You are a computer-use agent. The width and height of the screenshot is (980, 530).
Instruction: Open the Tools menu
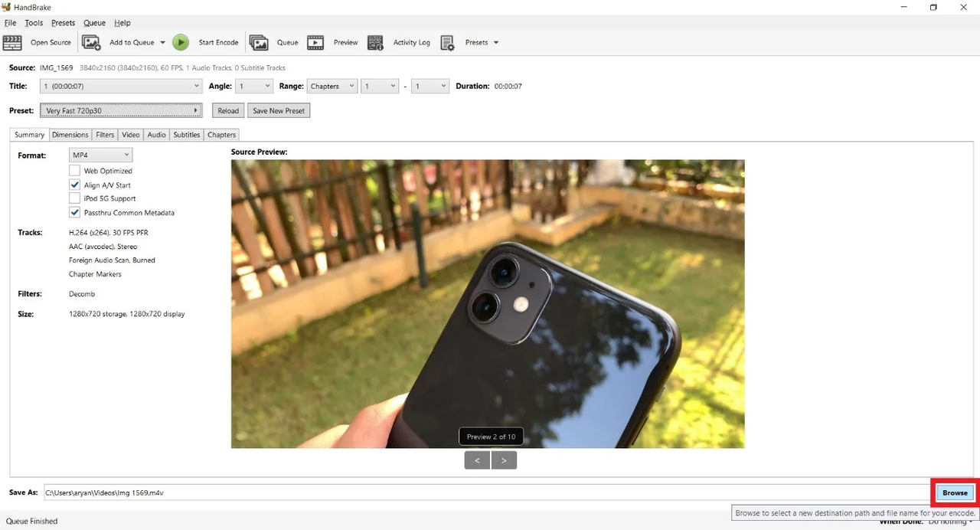pyautogui.click(x=34, y=23)
